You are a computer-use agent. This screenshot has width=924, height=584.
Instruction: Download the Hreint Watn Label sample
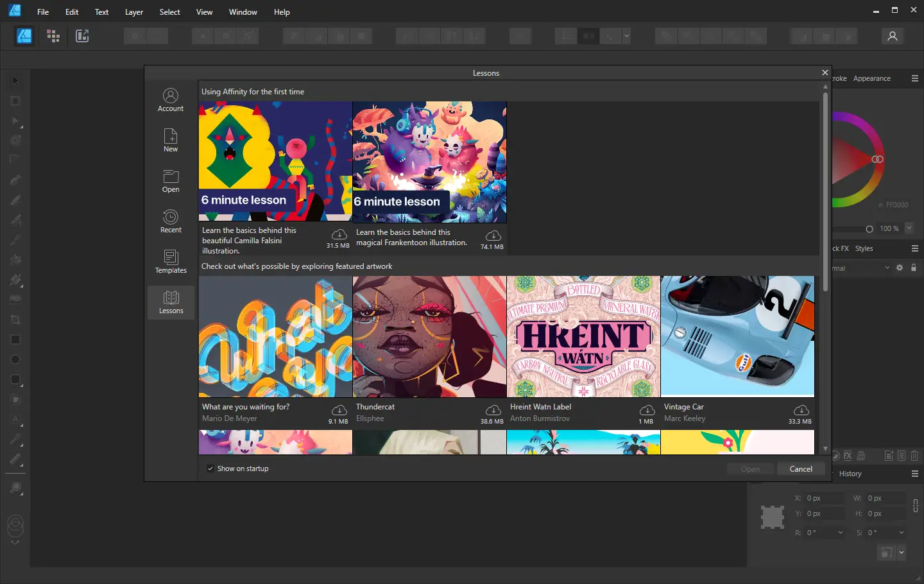pos(647,410)
